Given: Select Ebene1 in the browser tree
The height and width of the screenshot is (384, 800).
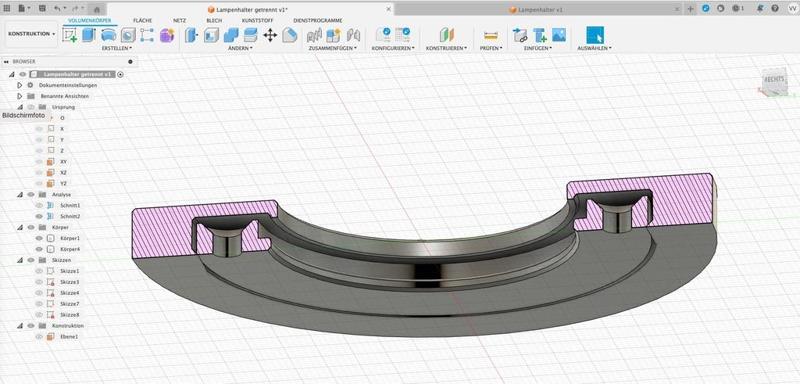Looking at the screenshot, I should [x=68, y=337].
